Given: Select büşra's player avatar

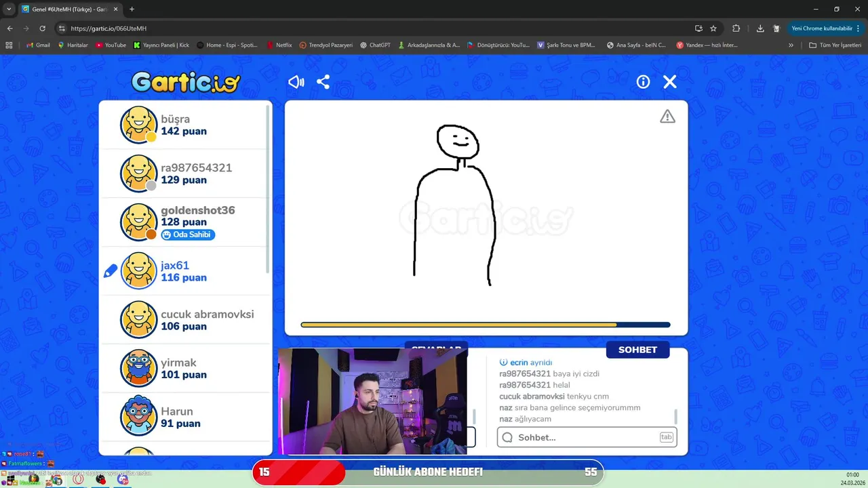Looking at the screenshot, I should pyautogui.click(x=139, y=125).
